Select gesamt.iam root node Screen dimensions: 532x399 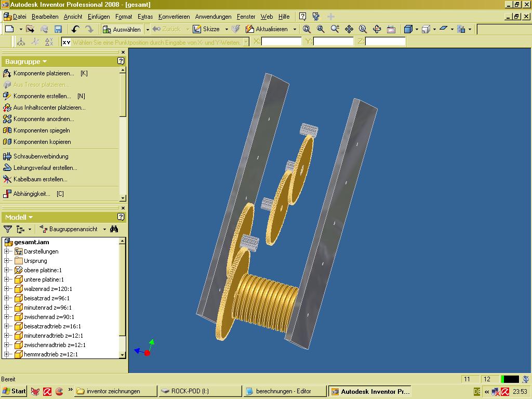click(x=32, y=242)
